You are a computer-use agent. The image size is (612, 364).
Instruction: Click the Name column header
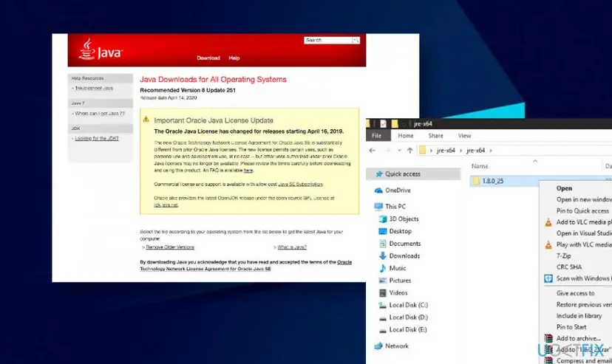tap(480, 166)
